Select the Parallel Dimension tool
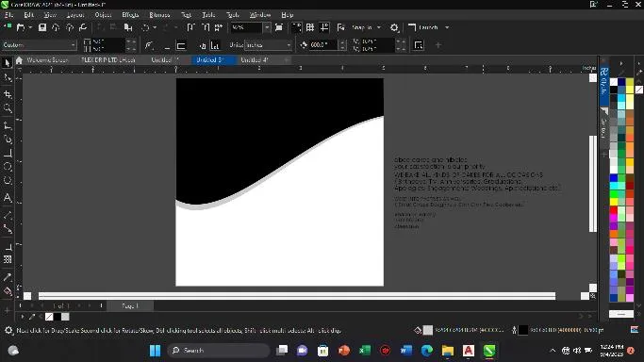644x362 pixels. point(7,215)
